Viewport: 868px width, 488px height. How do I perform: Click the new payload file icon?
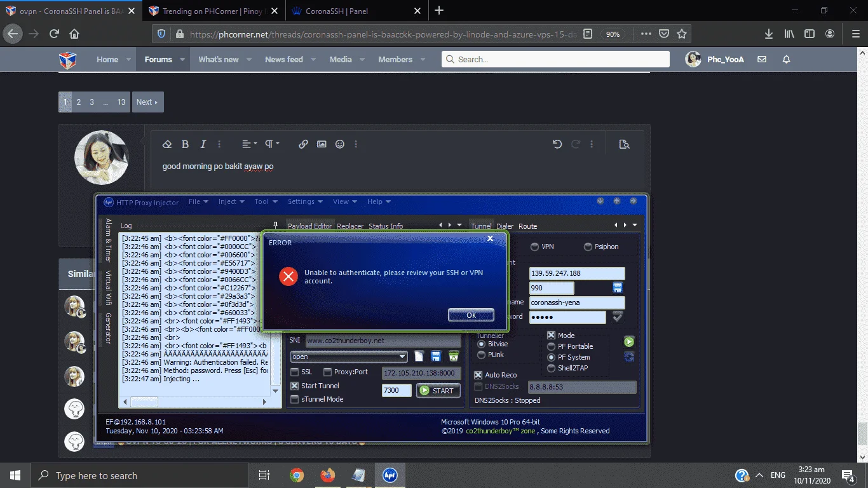(x=419, y=356)
